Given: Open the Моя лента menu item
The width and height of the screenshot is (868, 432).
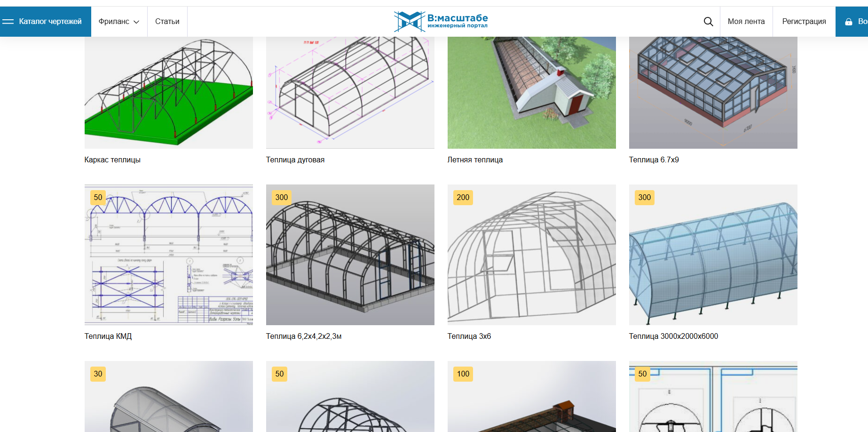Looking at the screenshot, I should click(x=746, y=22).
